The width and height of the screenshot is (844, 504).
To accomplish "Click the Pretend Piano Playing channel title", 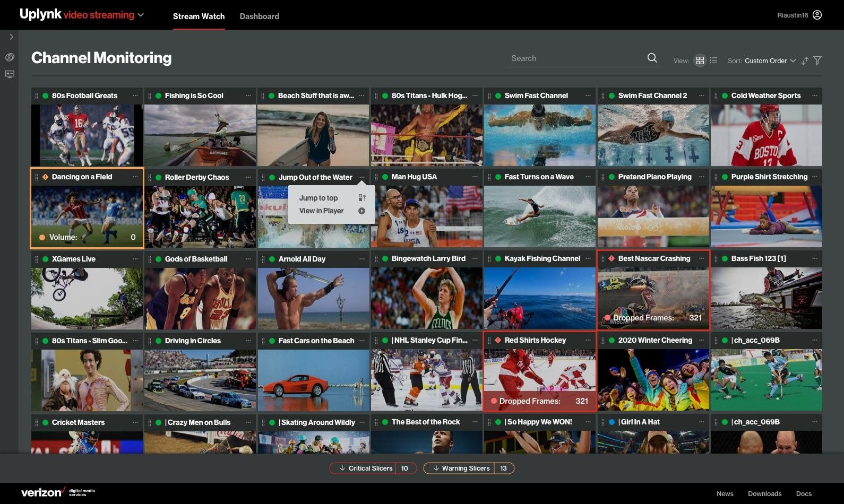I will click(655, 177).
